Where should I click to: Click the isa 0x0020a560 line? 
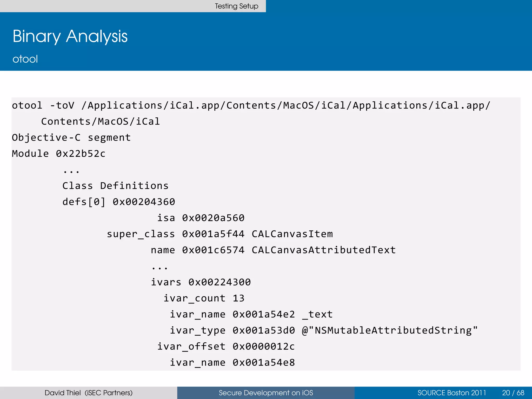tap(201, 218)
